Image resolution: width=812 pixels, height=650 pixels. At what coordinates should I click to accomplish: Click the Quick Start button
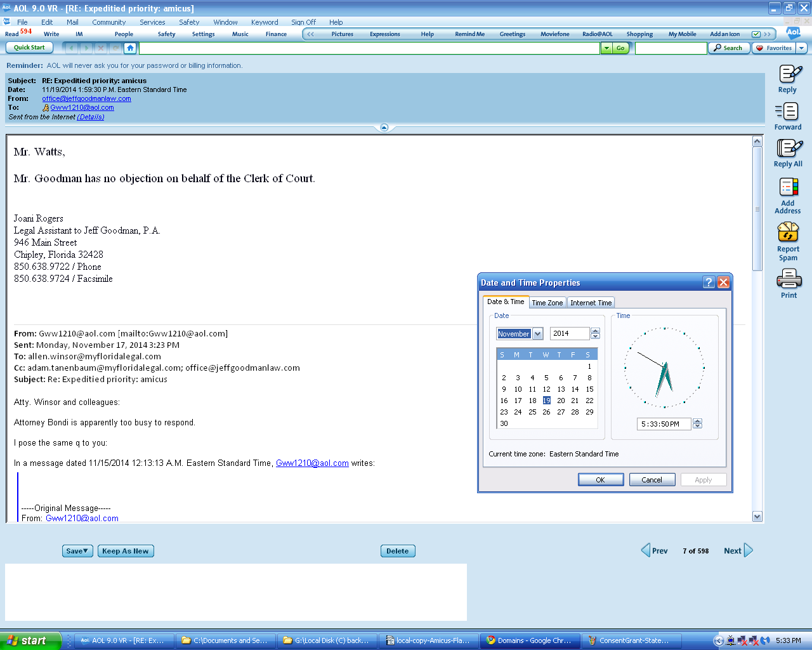click(29, 48)
